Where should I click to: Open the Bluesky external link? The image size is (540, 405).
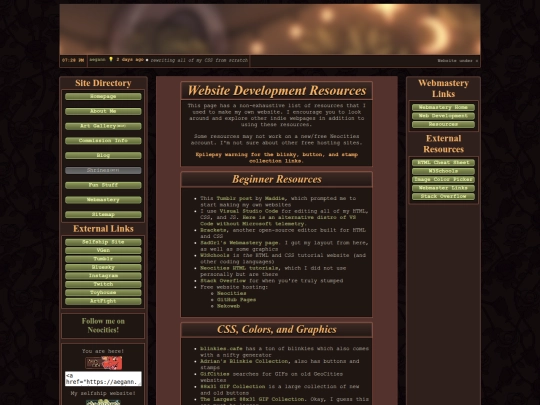pyautogui.click(x=103, y=267)
